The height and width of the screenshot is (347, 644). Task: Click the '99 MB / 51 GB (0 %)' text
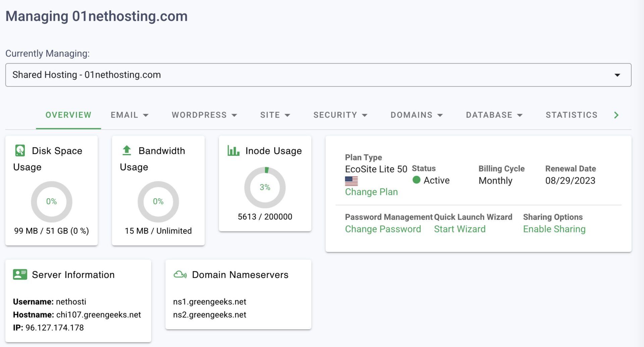(x=52, y=231)
